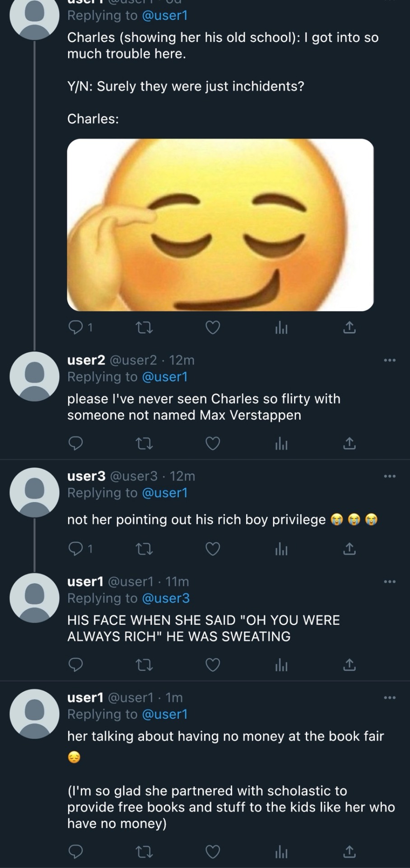Open more options on user2's tweet

click(x=389, y=360)
